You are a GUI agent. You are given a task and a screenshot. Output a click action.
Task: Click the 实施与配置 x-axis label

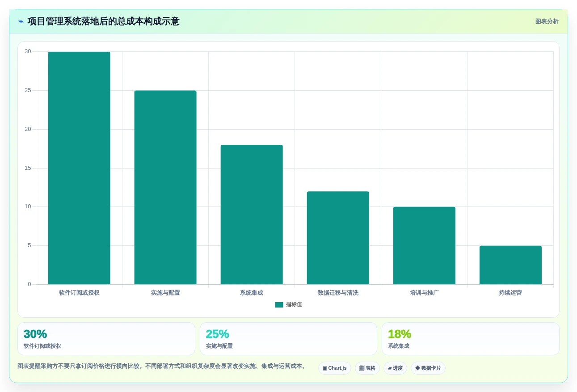pyautogui.click(x=165, y=293)
